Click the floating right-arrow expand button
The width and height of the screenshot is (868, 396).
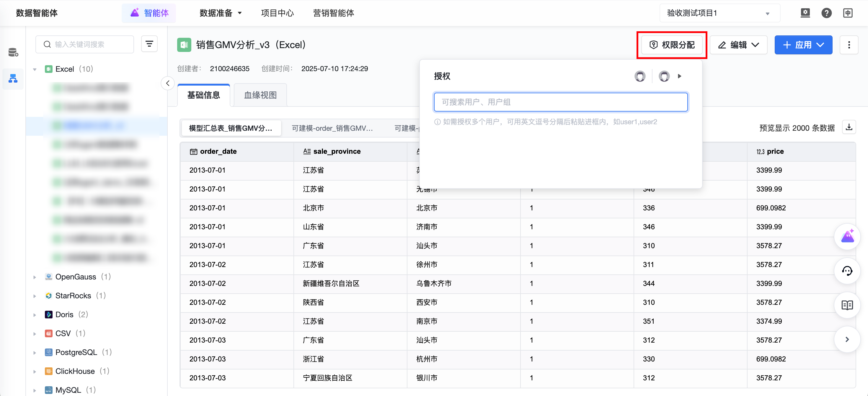(847, 339)
